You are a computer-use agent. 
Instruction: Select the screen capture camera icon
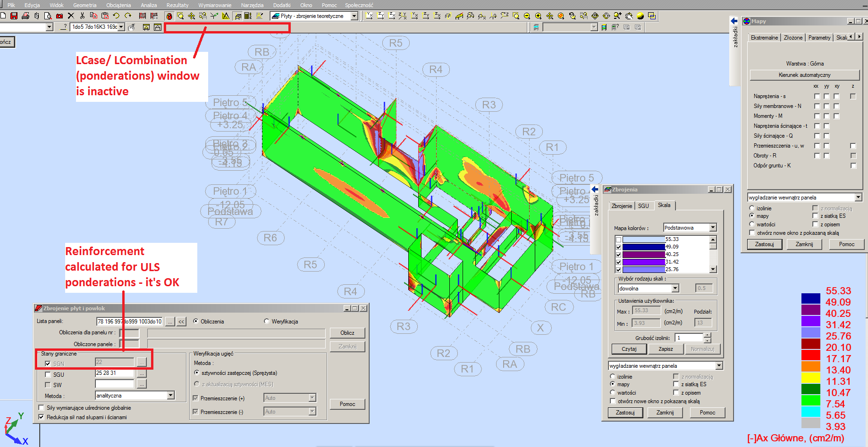[59, 16]
